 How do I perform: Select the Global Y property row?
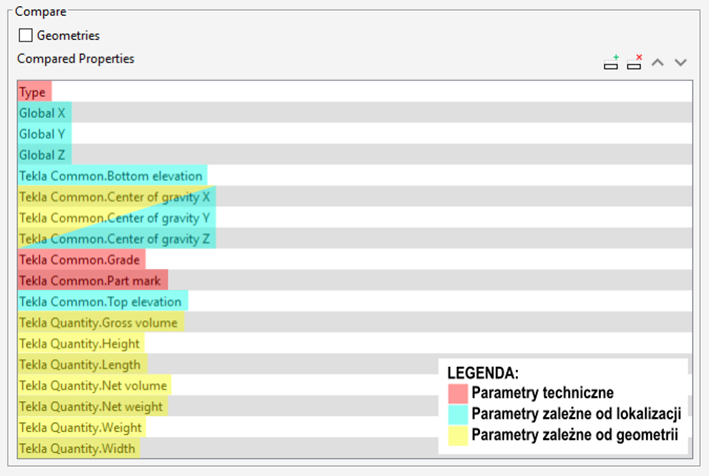(x=355, y=134)
